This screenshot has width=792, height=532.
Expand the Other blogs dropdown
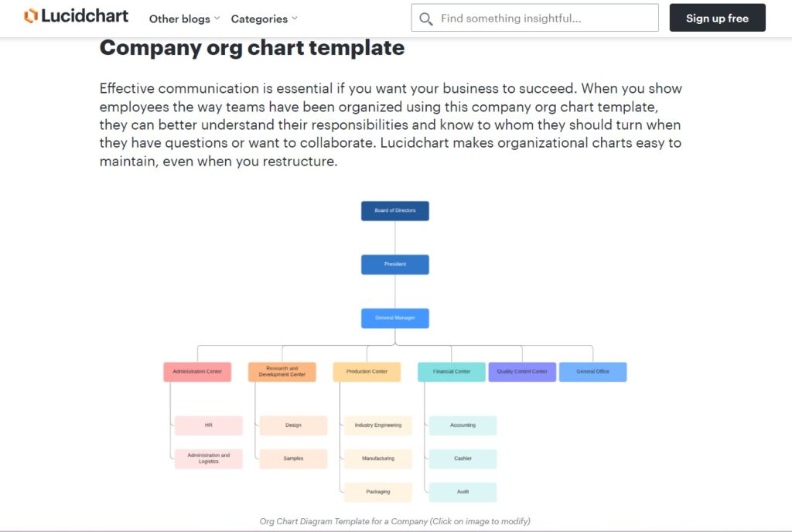point(184,19)
